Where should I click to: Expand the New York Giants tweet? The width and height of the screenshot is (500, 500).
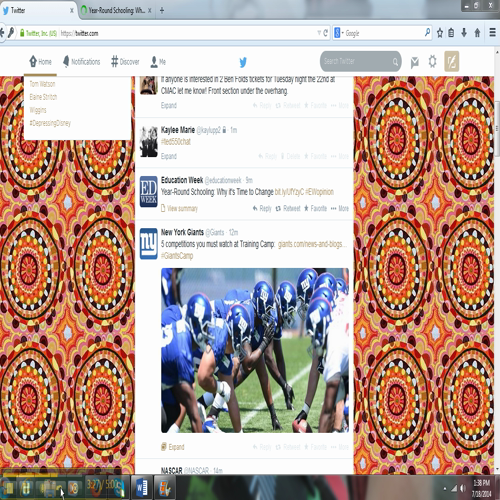(x=173, y=447)
